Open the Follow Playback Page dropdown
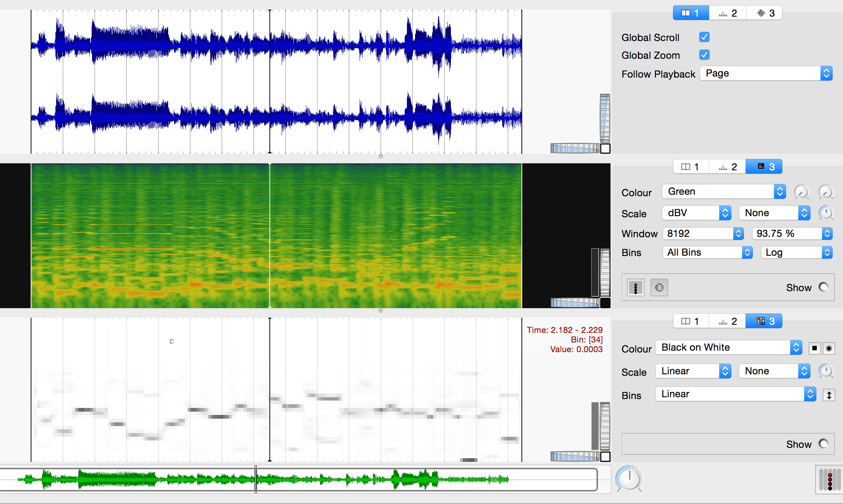Viewport: 843px width, 504px height. click(x=766, y=73)
